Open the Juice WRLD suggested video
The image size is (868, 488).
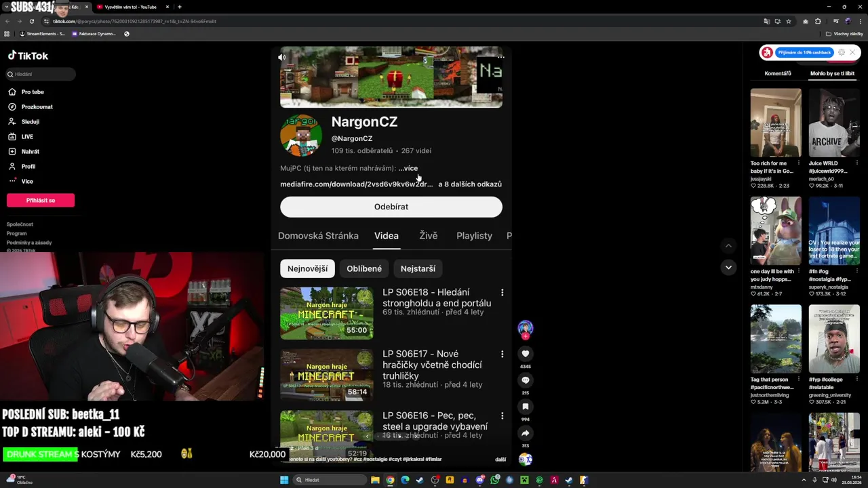pos(834,123)
